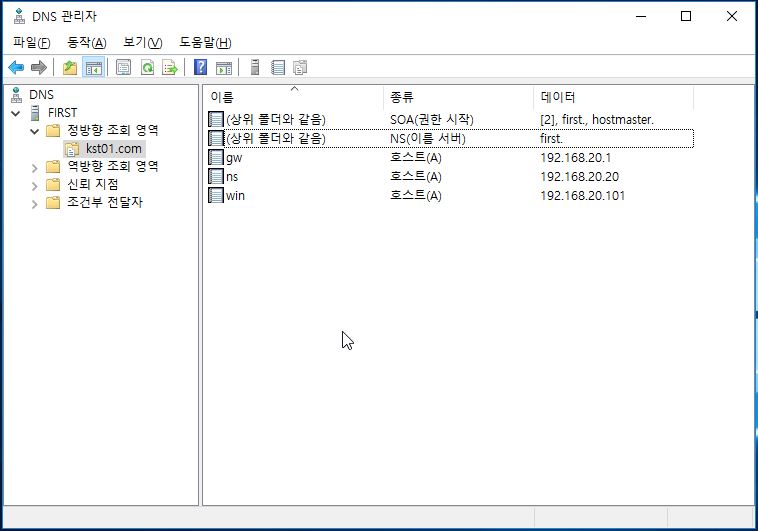Click the DNS root icon in tree
Screen dimensions: 758x531
pos(17,95)
